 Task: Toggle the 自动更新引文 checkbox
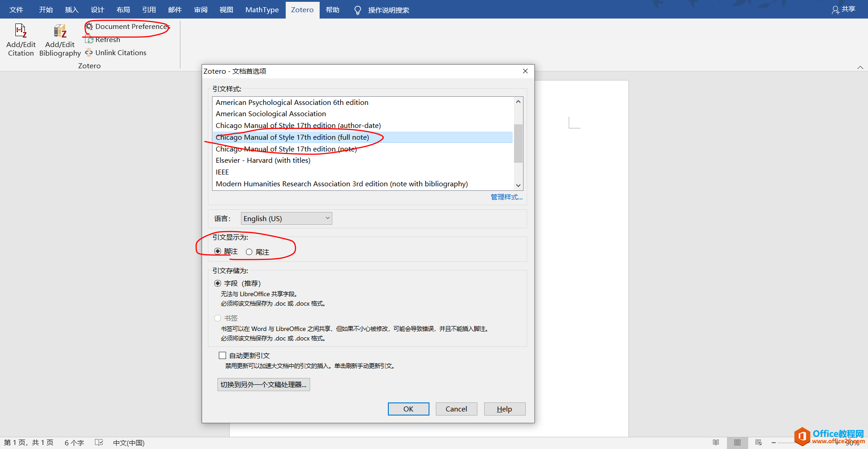(x=222, y=355)
